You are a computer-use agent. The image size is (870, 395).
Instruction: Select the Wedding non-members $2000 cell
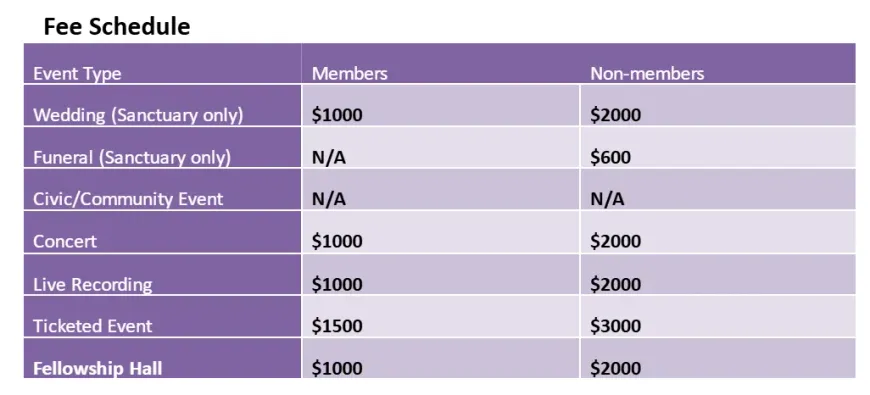[718, 105]
